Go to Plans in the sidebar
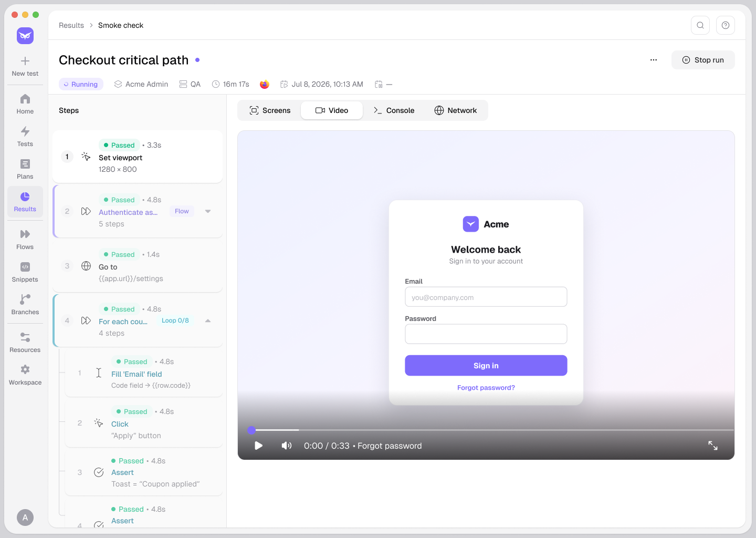Image resolution: width=756 pixels, height=538 pixels. pos(25,169)
